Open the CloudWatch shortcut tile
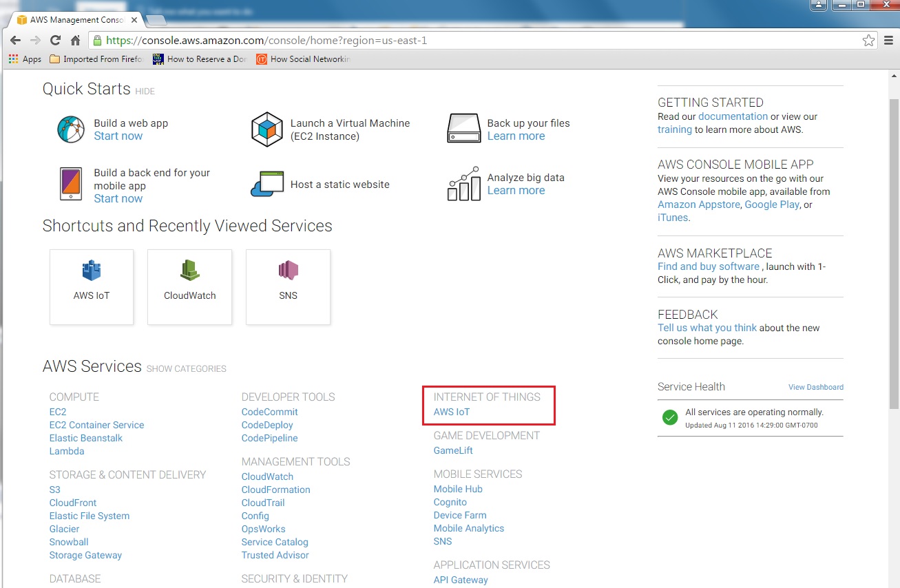The width and height of the screenshot is (900, 588). pos(189,286)
